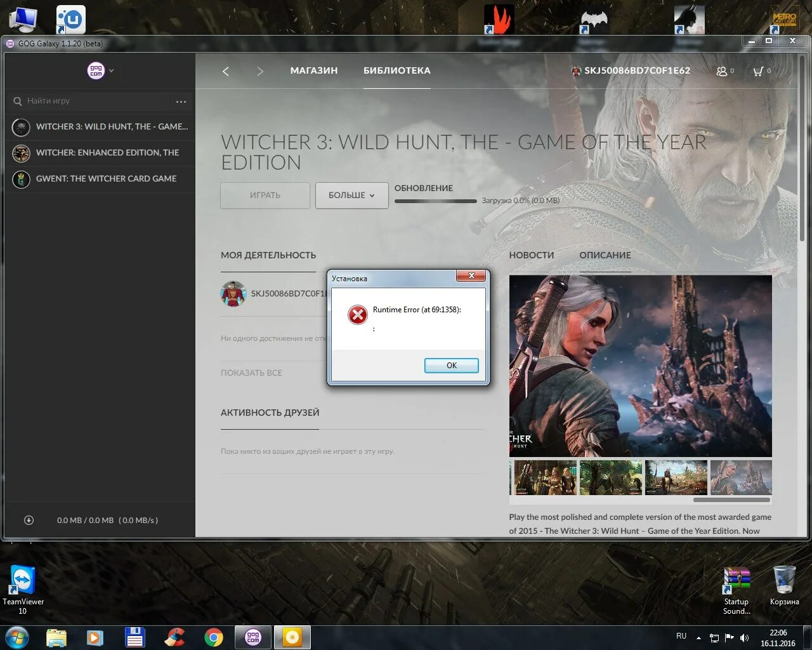
Task: Click the thumbnail strip horizontal scrollbar
Action: click(x=731, y=500)
